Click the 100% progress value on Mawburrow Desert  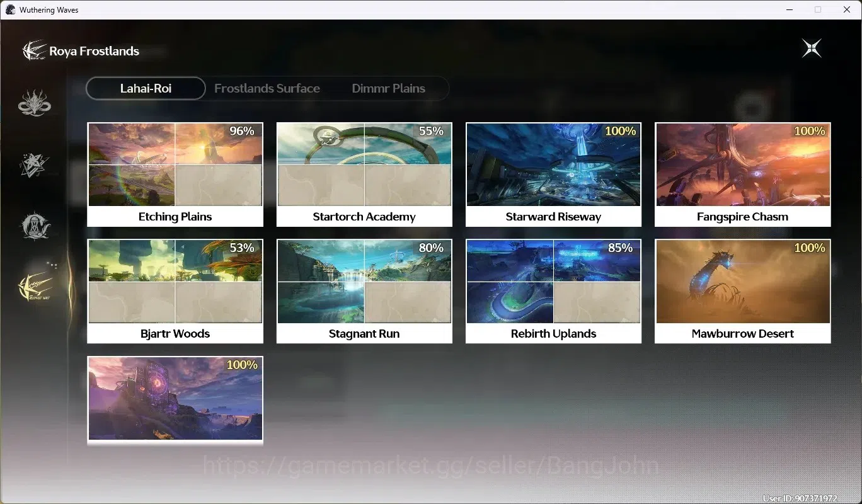point(810,248)
